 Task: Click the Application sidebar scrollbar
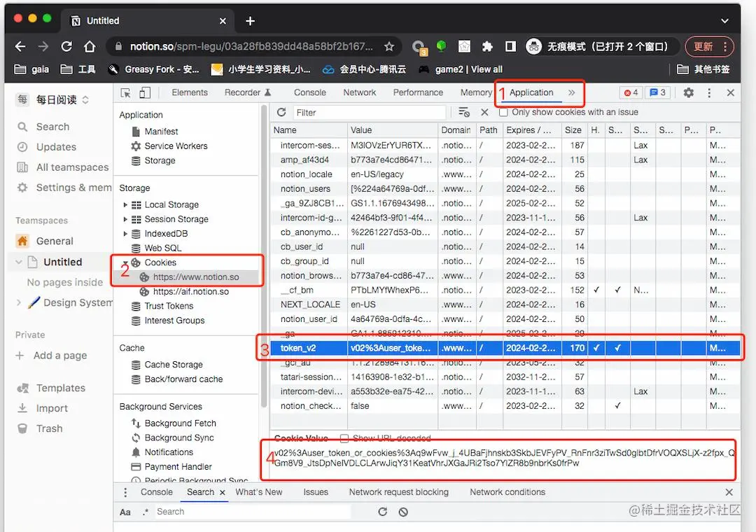point(264,255)
